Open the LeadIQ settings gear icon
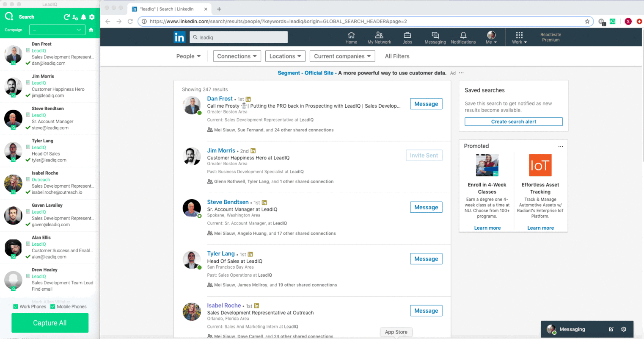 (x=92, y=17)
